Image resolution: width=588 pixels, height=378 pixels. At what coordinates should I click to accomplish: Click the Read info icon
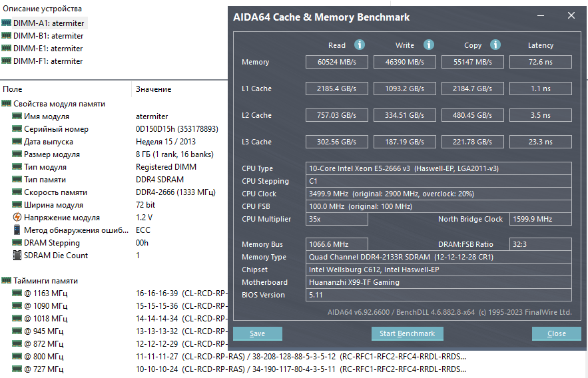click(359, 45)
